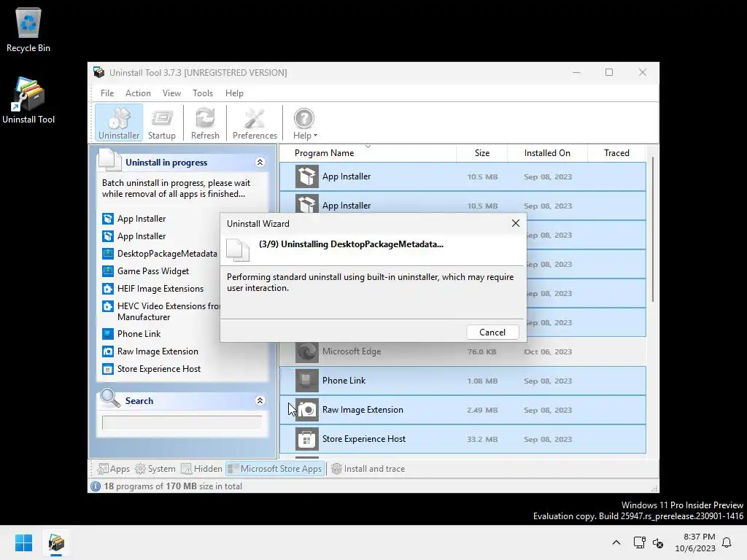Click the Oct 06, 2023 install date
Screen dimensions: 747x560
point(548,352)
